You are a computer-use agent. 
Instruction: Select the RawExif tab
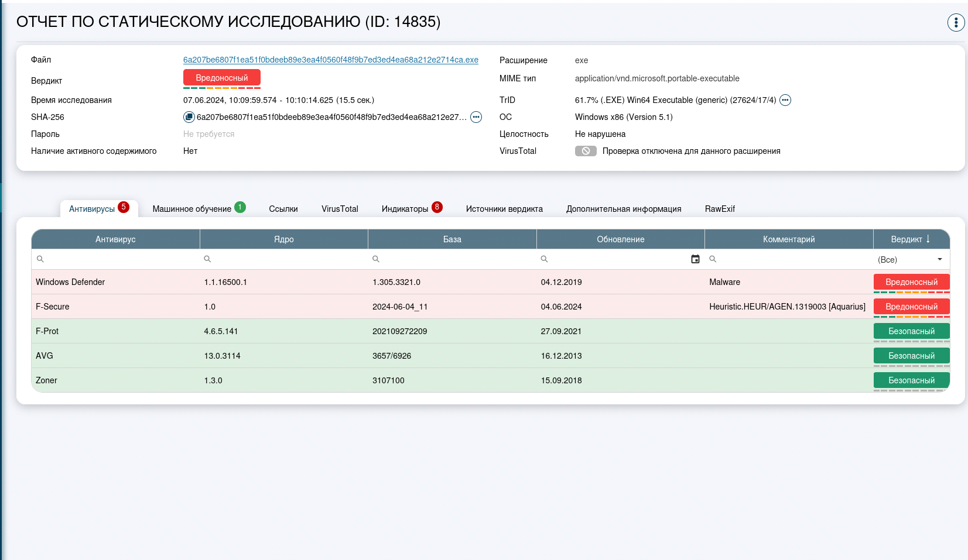point(720,209)
